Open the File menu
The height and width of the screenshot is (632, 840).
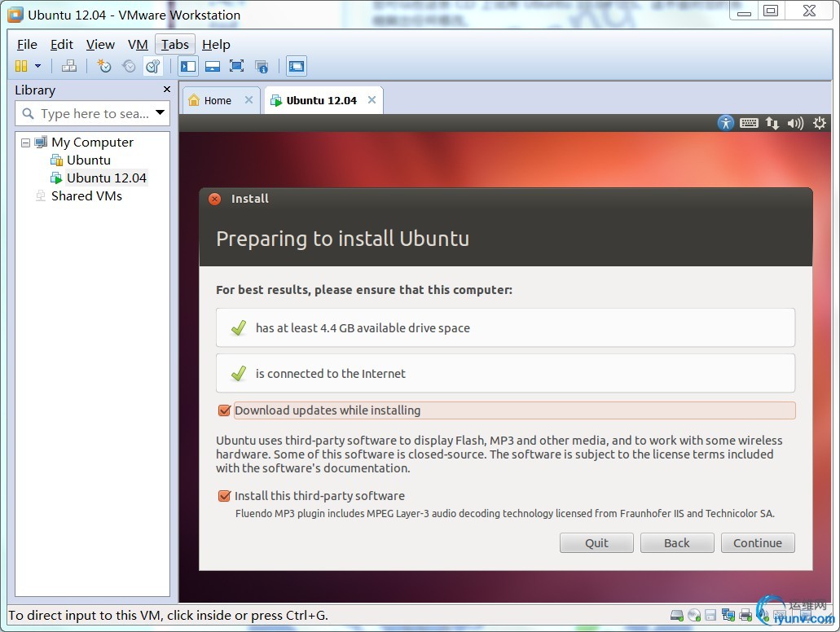(x=27, y=45)
